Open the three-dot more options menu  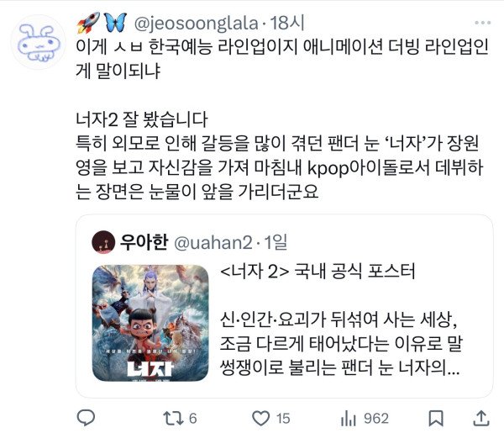(x=482, y=23)
